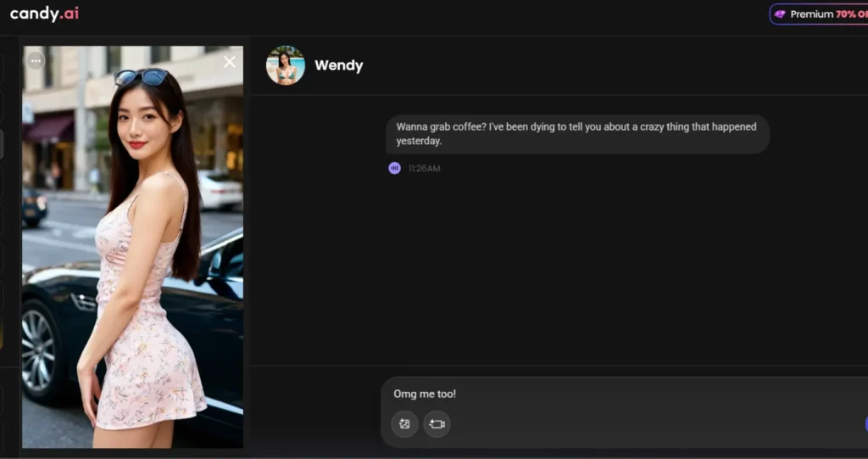868x459 pixels.
Task: Click the red 70% OFF discount text
Action: [x=850, y=14]
